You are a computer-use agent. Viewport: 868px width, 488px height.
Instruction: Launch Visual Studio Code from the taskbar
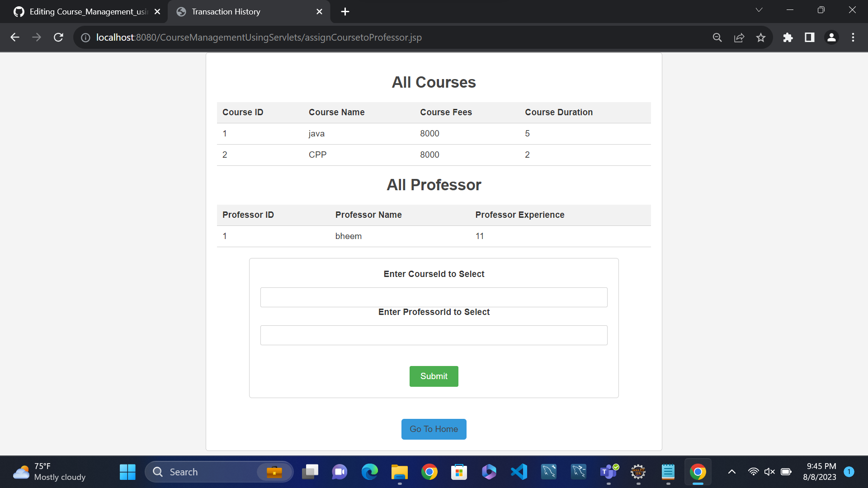click(519, 472)
